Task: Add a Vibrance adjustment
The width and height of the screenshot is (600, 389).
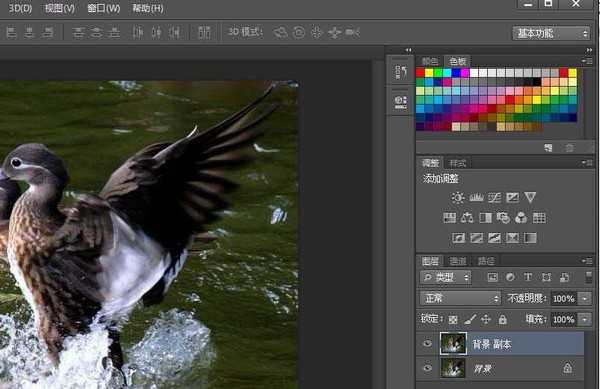Action: click(x=530, y=197)
